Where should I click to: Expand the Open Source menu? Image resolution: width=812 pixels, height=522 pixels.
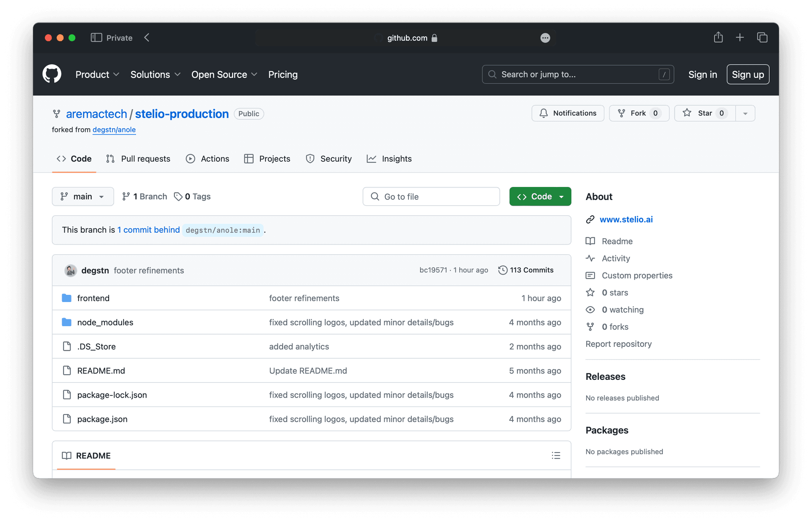224,74
